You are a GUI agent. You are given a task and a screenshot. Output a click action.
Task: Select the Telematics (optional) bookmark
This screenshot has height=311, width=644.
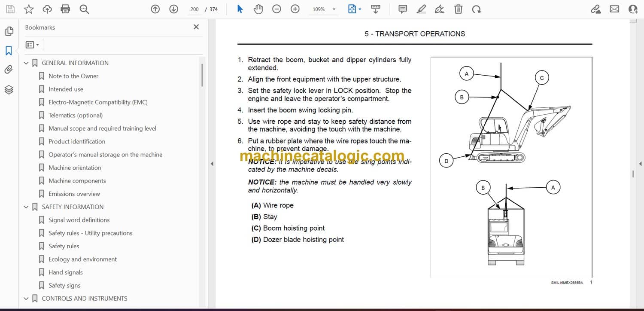point(76,116)
